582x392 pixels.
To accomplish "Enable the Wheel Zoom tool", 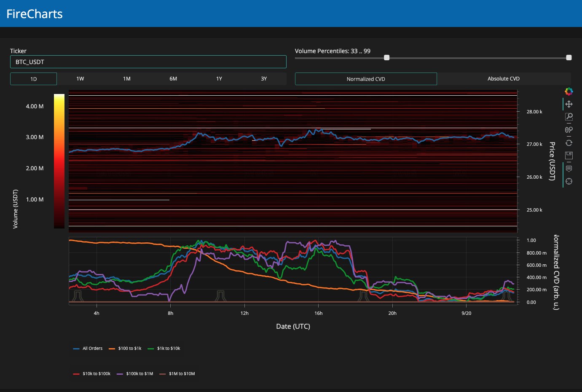I will point(569,130).
